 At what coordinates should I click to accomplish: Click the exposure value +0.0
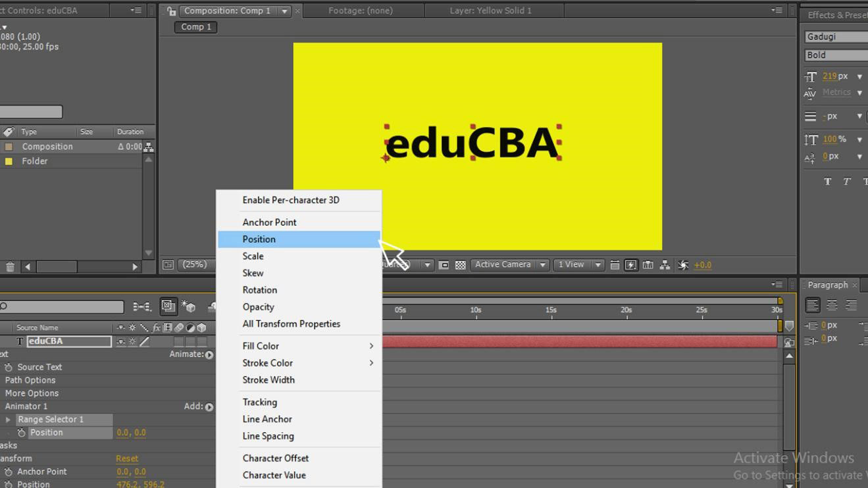point(703,265)
